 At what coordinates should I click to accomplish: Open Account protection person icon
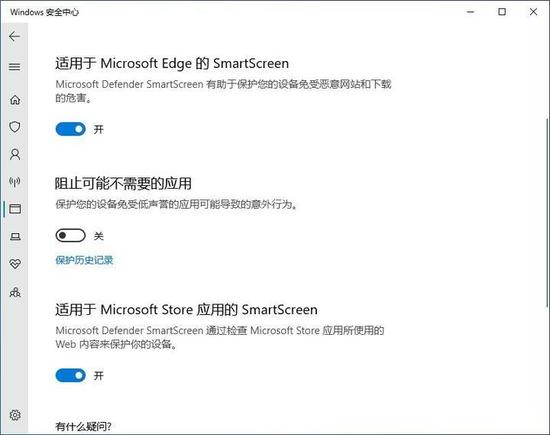[x=15, y=154]
